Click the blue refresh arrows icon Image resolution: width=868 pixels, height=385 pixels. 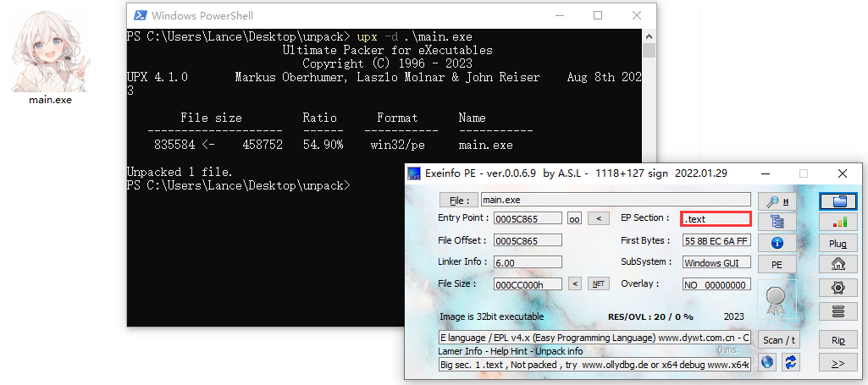pyautogui.click(x=790, y=362)
